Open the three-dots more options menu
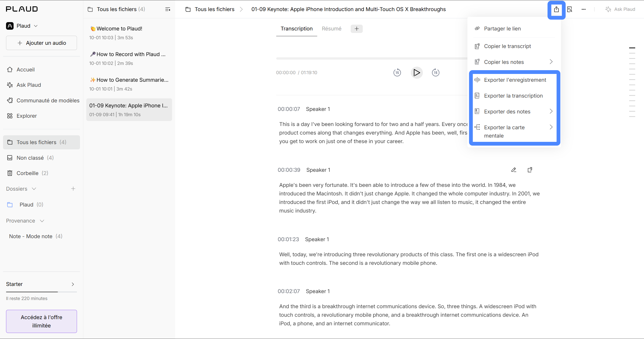The image size is (644, 339). click(x=584, y=9)
